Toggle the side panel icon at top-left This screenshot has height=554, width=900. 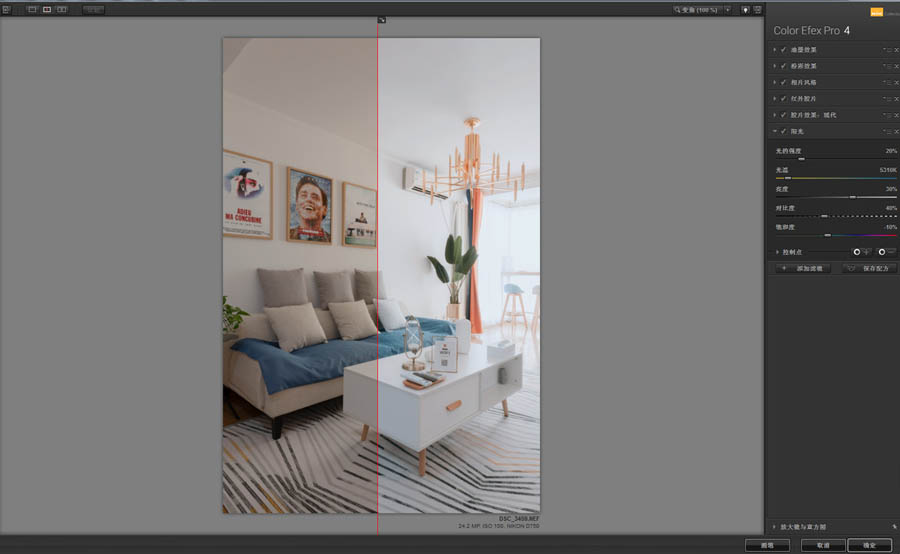6,10
